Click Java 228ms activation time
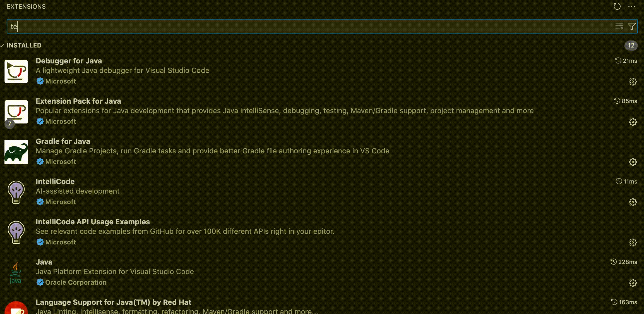Viewport: 644px width, 314px height. tap(624, 262)
